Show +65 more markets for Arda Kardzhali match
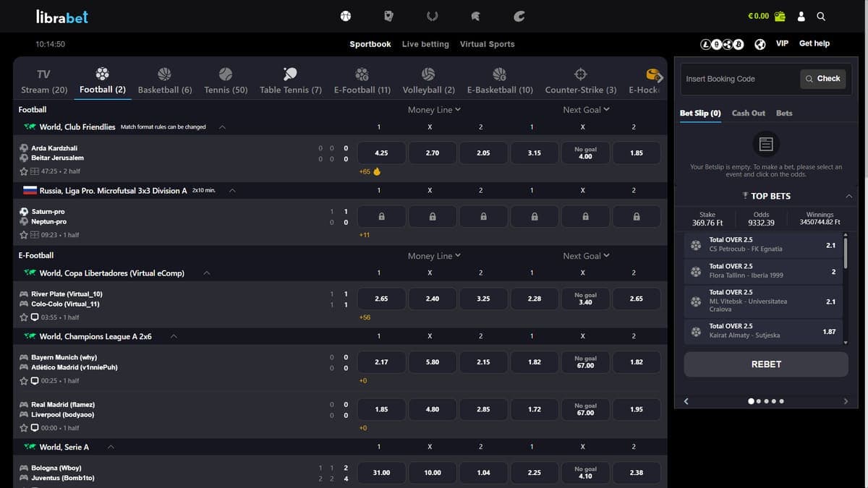868x488 pixels. click(365, 172)
